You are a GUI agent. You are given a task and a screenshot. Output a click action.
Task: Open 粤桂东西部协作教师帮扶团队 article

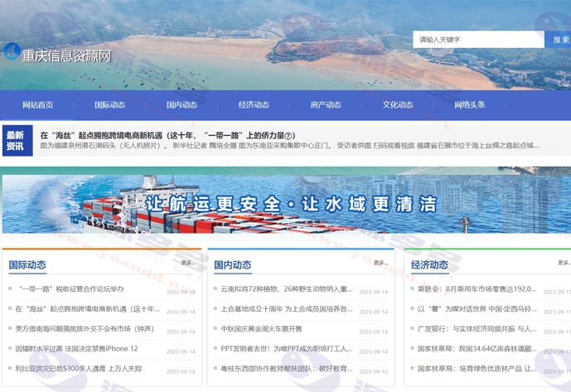tap(287, 369)
